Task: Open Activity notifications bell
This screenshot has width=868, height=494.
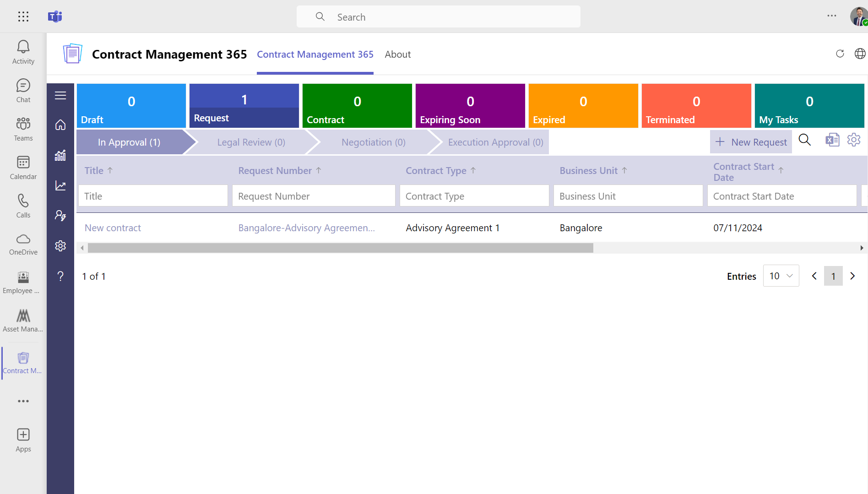Action: point(23,52)
